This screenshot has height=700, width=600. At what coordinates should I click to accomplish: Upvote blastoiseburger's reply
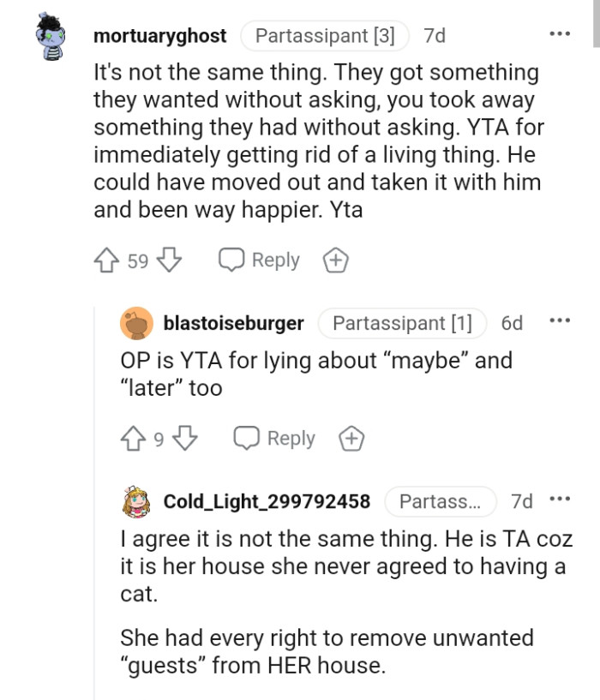132,438
